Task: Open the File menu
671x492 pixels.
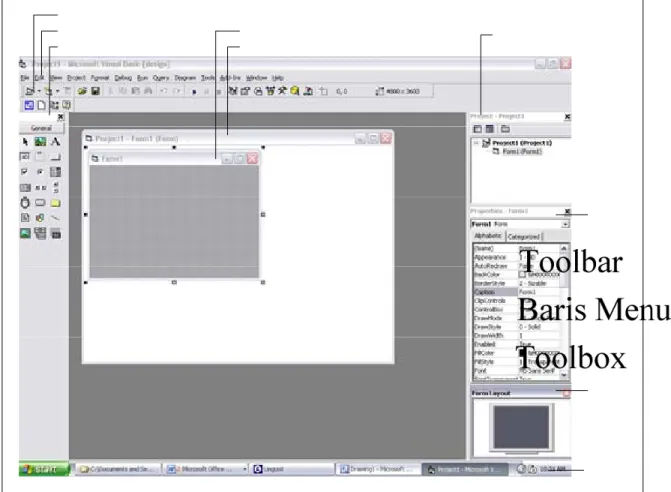Action: coord(25,78)
